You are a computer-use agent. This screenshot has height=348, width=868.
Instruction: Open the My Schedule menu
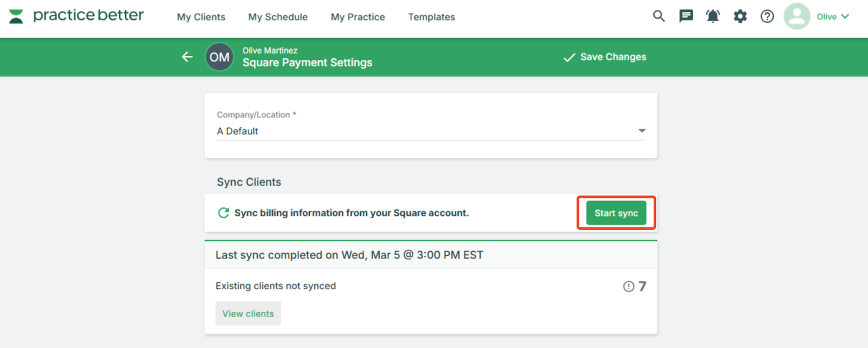point(278,17)
